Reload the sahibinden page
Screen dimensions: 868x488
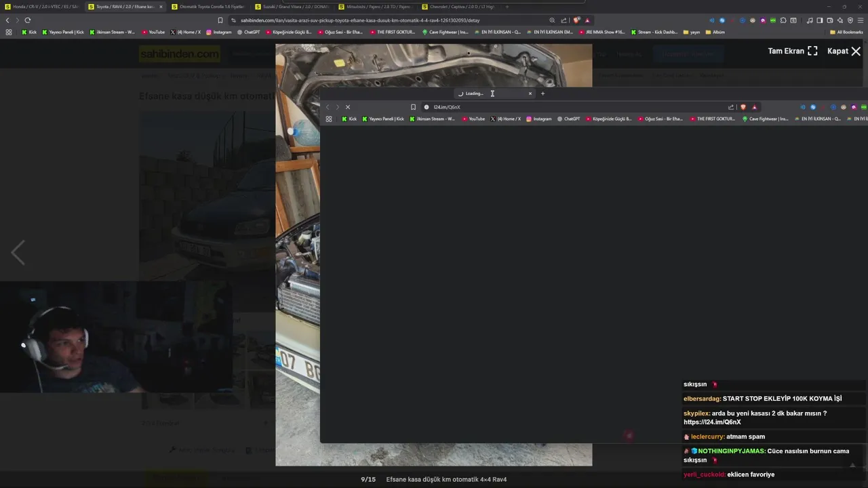28,20
